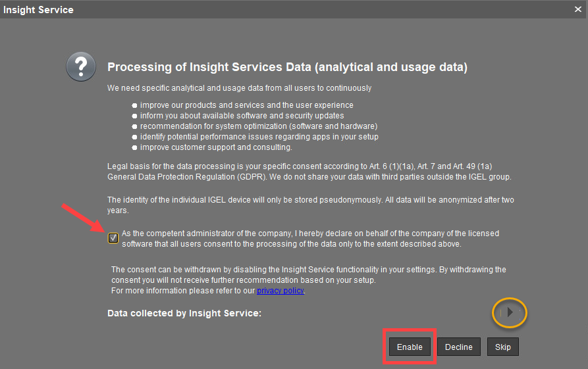This screenshot has height=369, width=588.
Task: Click the bullet about improving products and services
Action: pyautogui.click(x=246, y=105)
